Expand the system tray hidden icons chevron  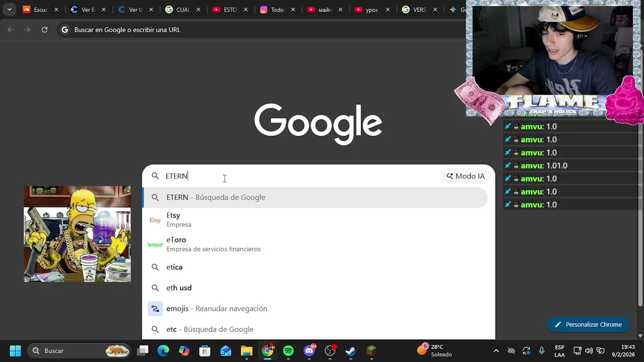click(496, 350)
